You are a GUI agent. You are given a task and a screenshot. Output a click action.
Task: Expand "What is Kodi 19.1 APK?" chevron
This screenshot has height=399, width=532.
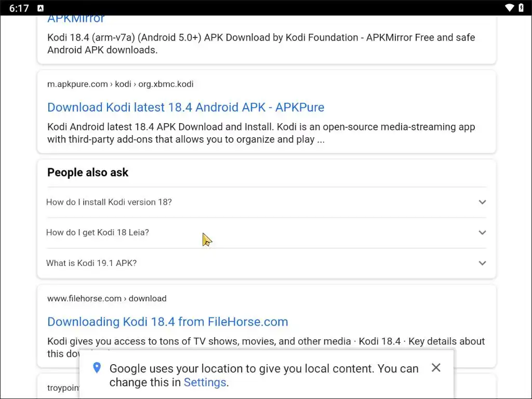click(x=482, y=263)
